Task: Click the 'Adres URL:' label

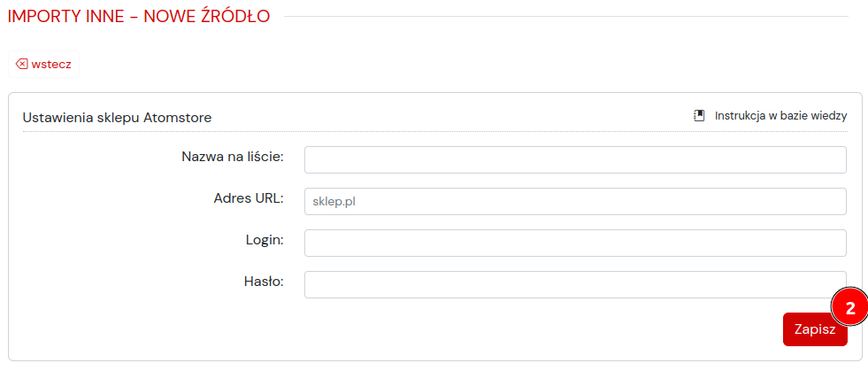Action: pyautogui.click(x=248, y=198)
